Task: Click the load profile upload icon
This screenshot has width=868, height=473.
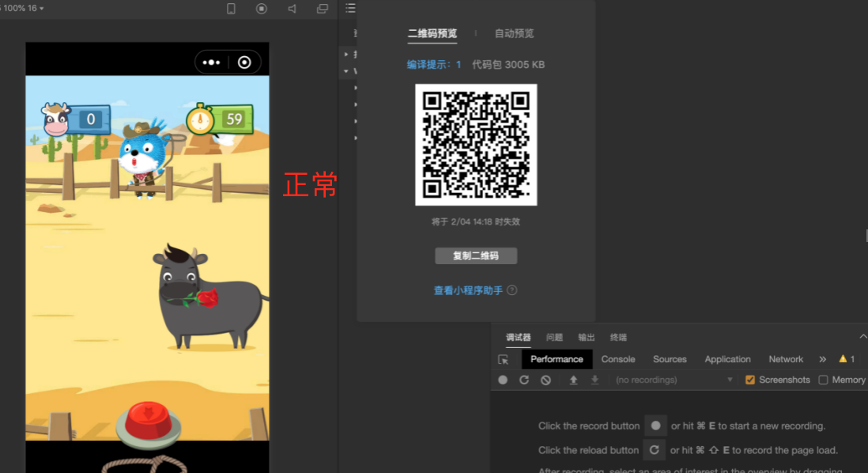Action: click(x=573, y=380)
